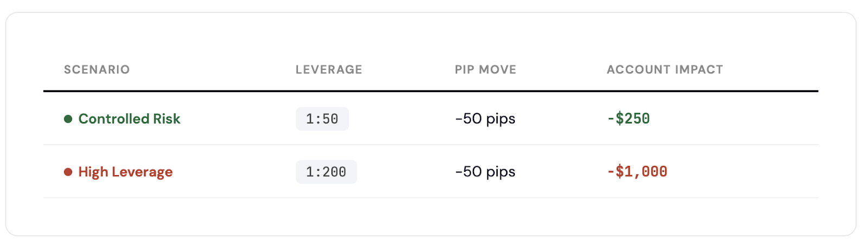Viewport: 868px width, 244px height.
Task: Click the 1:200 leverage badge
Action: (326, 172)
